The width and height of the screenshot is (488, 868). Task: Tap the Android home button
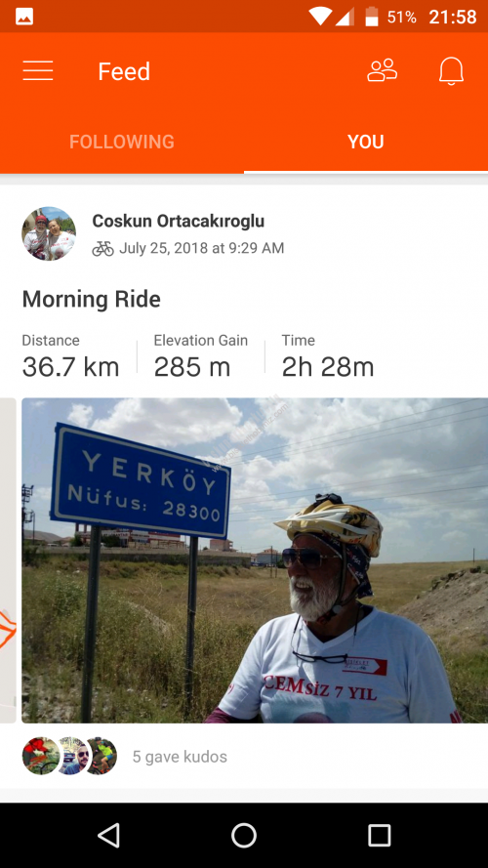[x=243, y=835]
